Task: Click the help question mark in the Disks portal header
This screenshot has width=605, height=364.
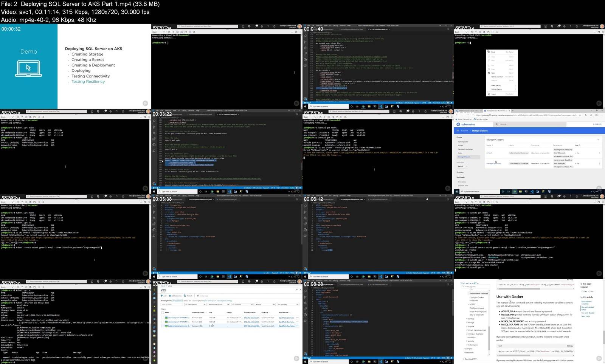Action: pos(268,282)
